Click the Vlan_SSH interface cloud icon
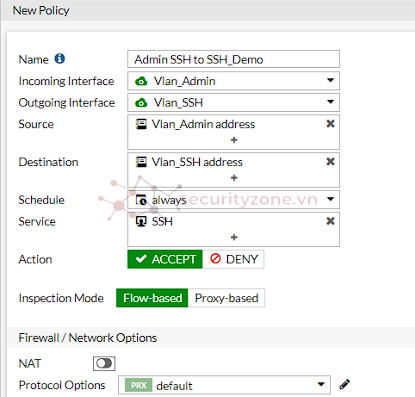This screenshot has height=397, width=415. tap(141, 103)
